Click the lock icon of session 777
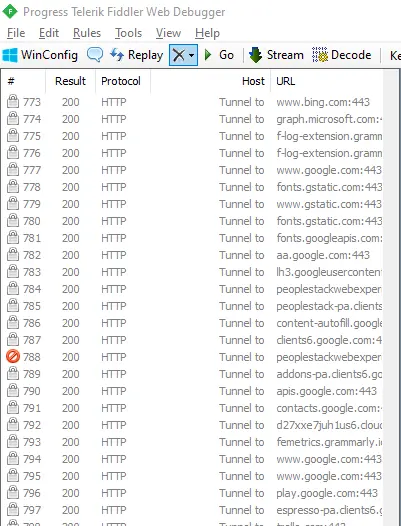Viewport: 401px width, 526px height. coord(13,169)
